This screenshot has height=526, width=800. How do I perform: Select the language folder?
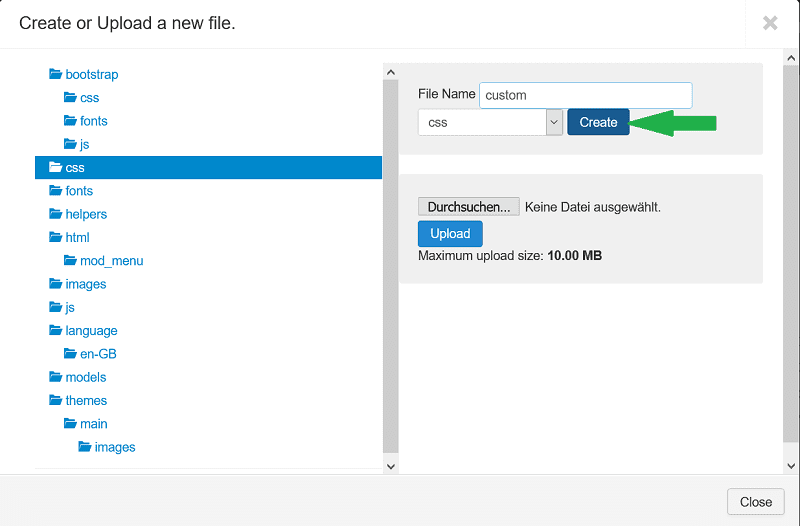click(91, 331)
